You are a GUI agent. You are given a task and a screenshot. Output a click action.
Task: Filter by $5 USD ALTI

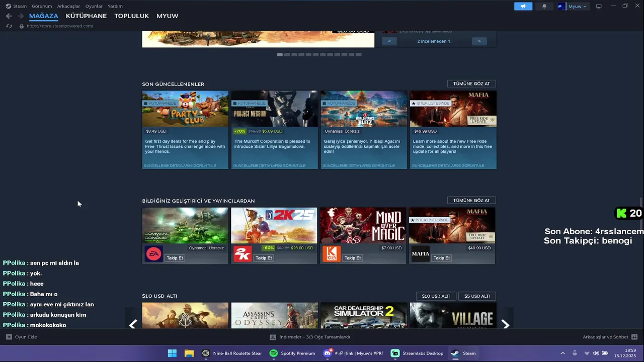pyautogui.click(x=477, y=296)
